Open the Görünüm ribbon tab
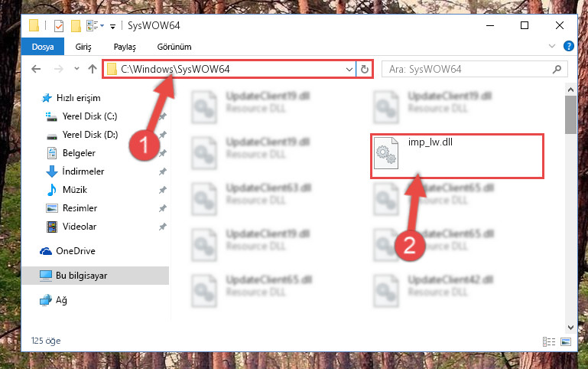588x369 pixels. tap(174, 47)
